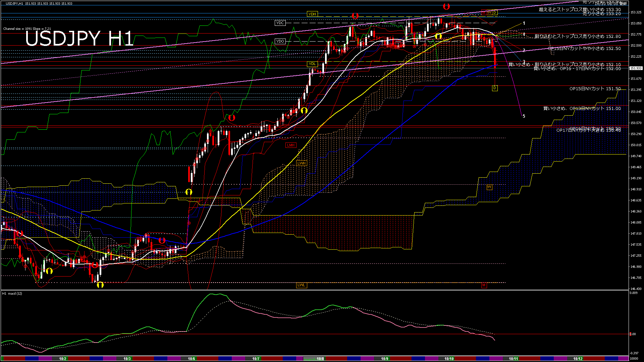Click the YDH yesterday-high label
The height and width of the screenshot is (362, 644).
coord(312,14)
